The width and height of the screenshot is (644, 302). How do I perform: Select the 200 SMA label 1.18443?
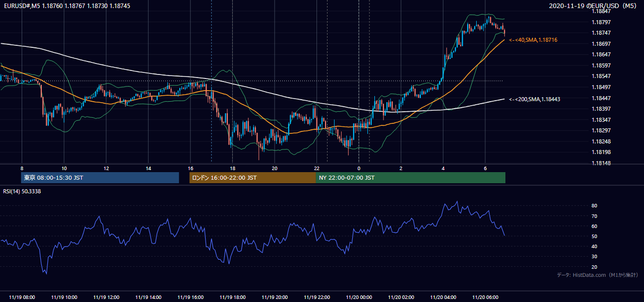[534, 99]
